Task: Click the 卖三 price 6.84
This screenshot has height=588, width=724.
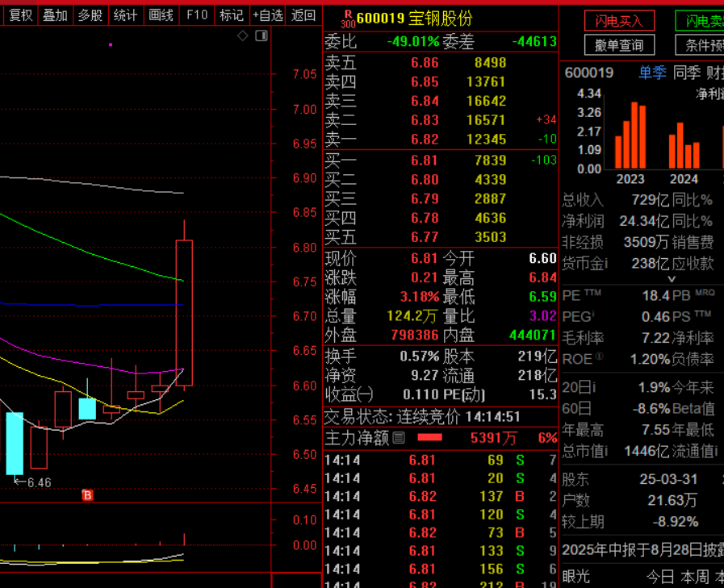Action: [x=425, y=101]
